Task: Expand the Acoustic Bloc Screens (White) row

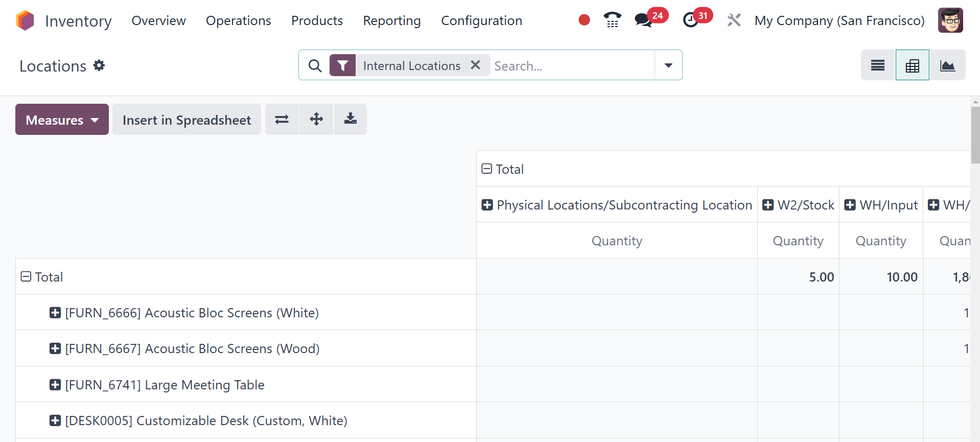Action: click(x=55, y=313)
